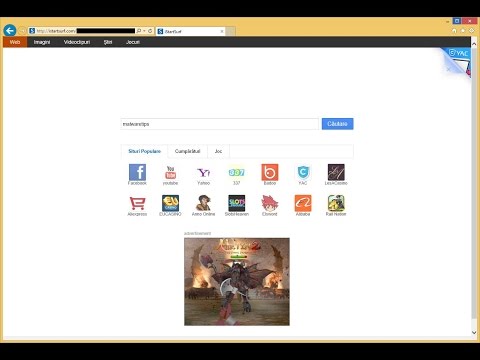The image size is (480, 360).
Task: Open the YouTube shortcut icon
Action: pyautogui.click(x=170, y=172)
